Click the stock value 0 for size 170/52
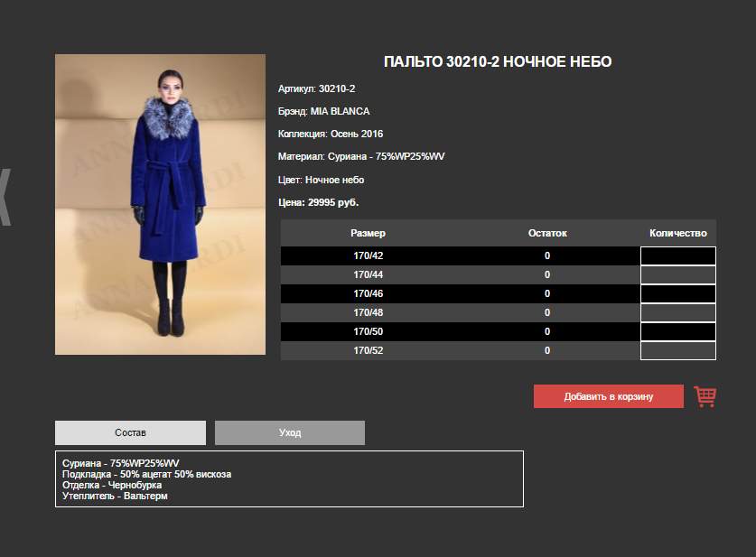The height and width of the screenshot is (557, 756). coord(547,350)
